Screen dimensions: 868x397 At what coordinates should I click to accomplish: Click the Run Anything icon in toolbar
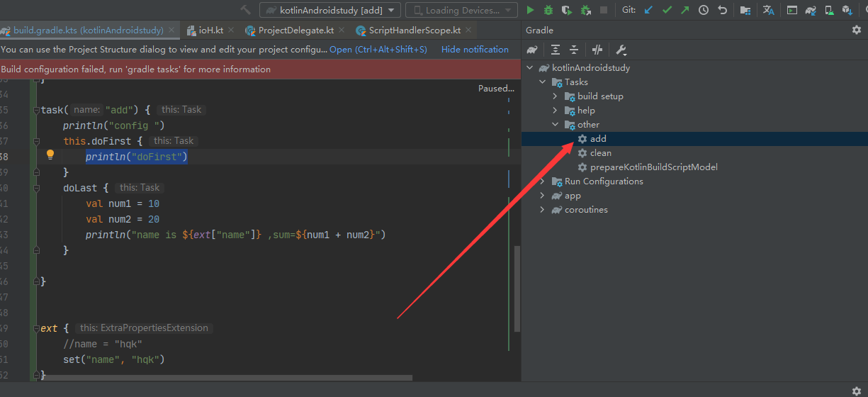792,10
